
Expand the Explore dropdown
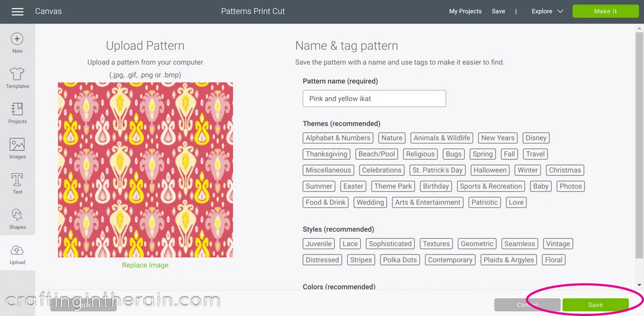click(547, 11)
